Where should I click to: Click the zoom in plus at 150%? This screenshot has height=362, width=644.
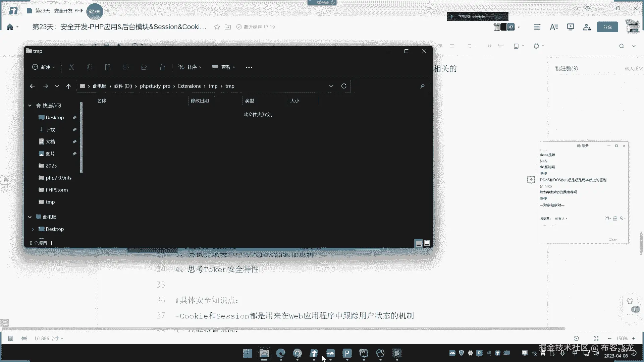coord(634,339)
